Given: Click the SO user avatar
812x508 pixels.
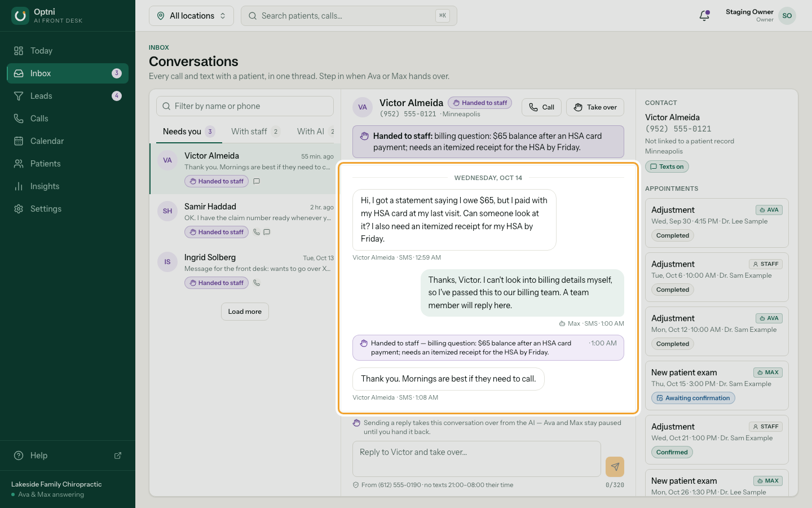Looking at the screenshot, I should pyautogui.click(x=787, y=16).
